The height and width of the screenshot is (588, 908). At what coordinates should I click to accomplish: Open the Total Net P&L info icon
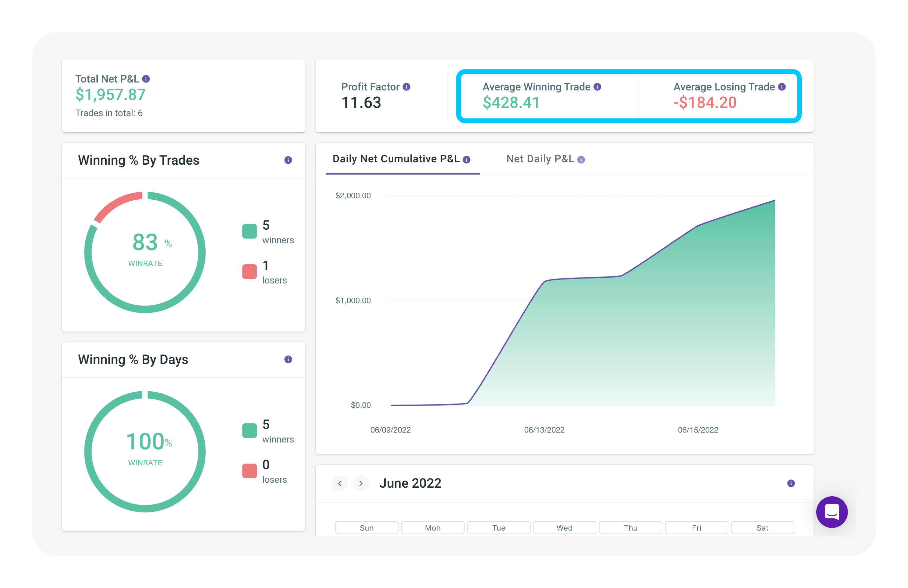[x=146, y=79]
